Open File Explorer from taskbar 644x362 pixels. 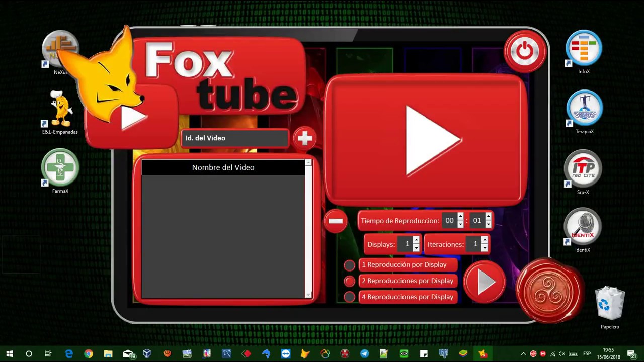click(108, 354)
